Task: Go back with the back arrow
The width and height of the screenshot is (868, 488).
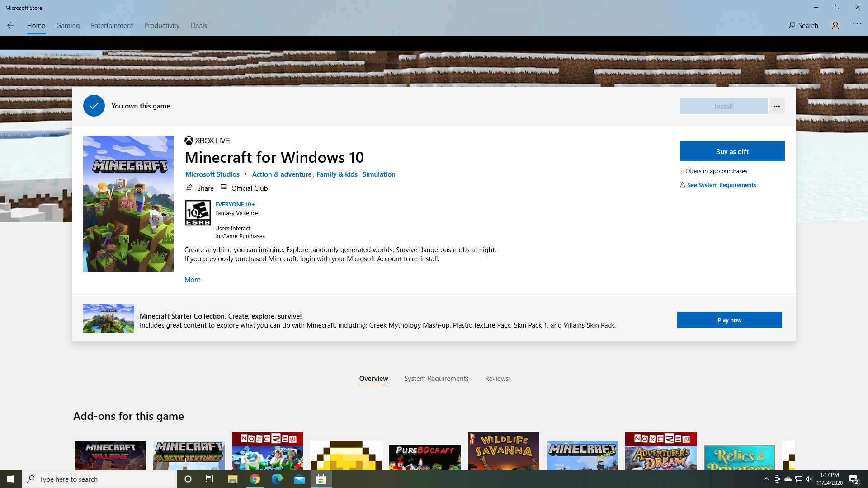Action: 11,26
